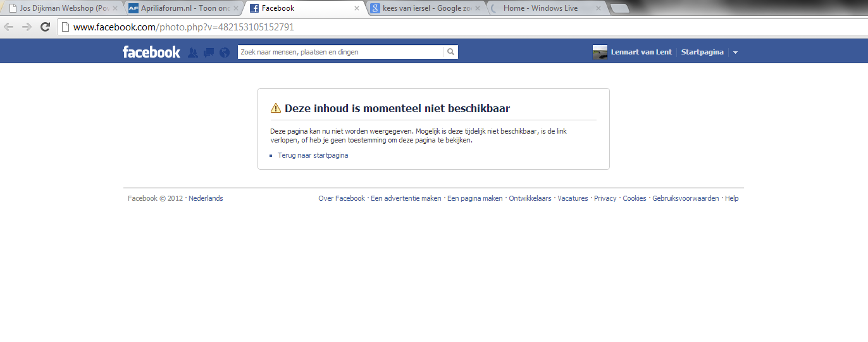Open the Nederlands language link

206,198
